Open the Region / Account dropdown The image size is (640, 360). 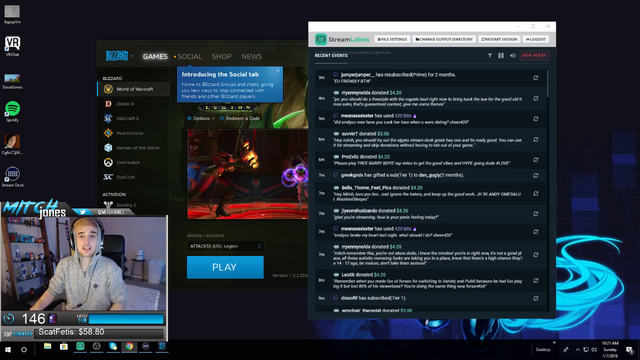225,246
